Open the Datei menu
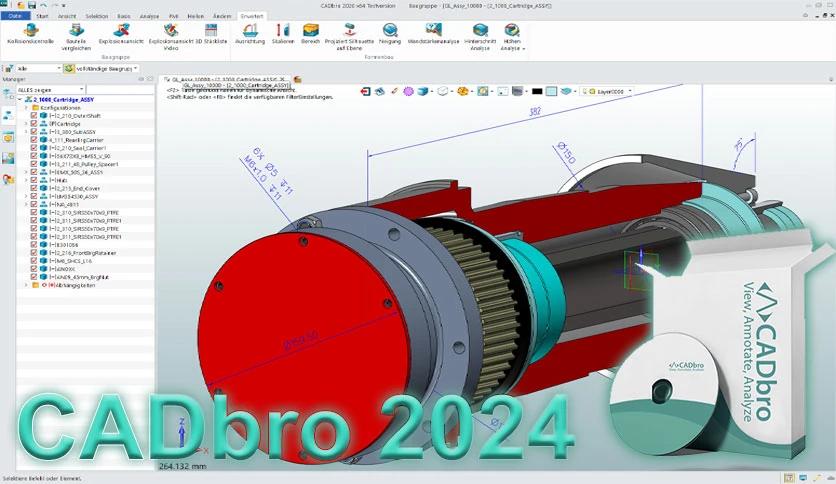The width and height of the screenshot is (836, 484). [x=15, y=16]
